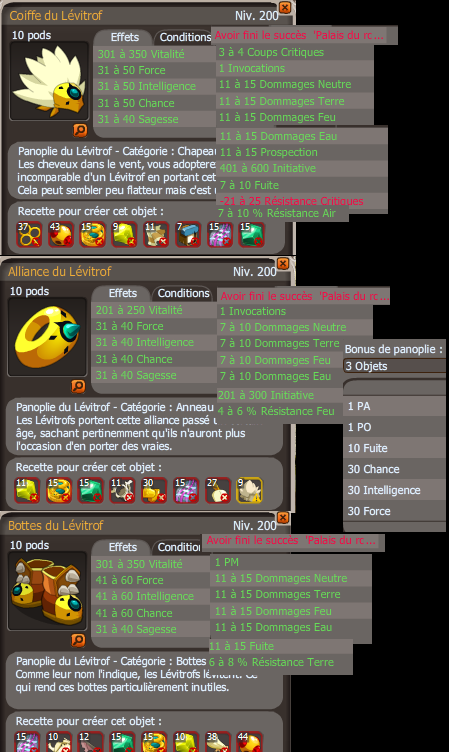Select the 12-quantity ingredient in Bottes recipe
The image size is (449, 752).
coord(91,742)
